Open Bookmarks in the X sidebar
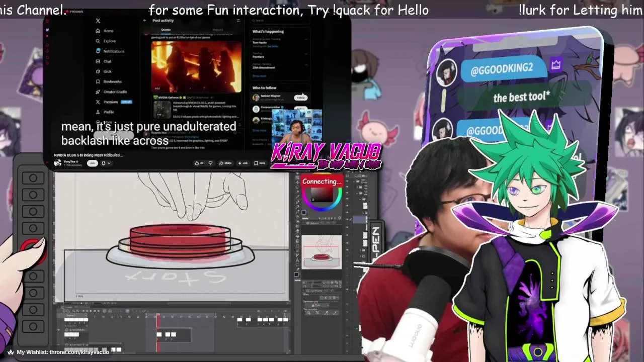The width and height of the screenshot is (644, 362). [109, 81]
